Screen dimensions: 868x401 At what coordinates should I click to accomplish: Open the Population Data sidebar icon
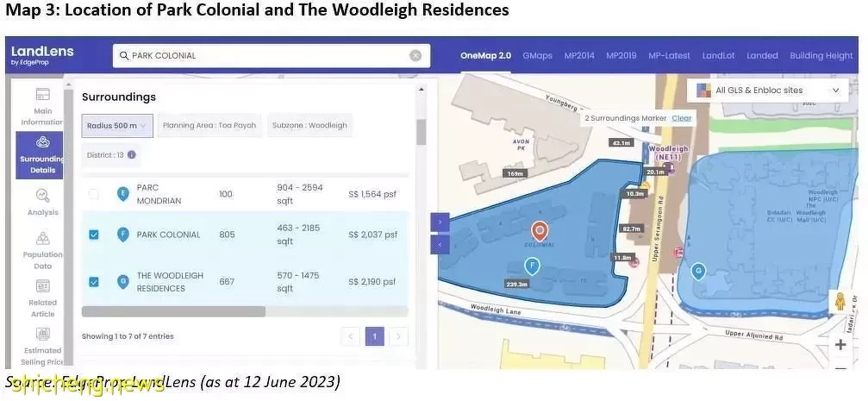(42, 249)
